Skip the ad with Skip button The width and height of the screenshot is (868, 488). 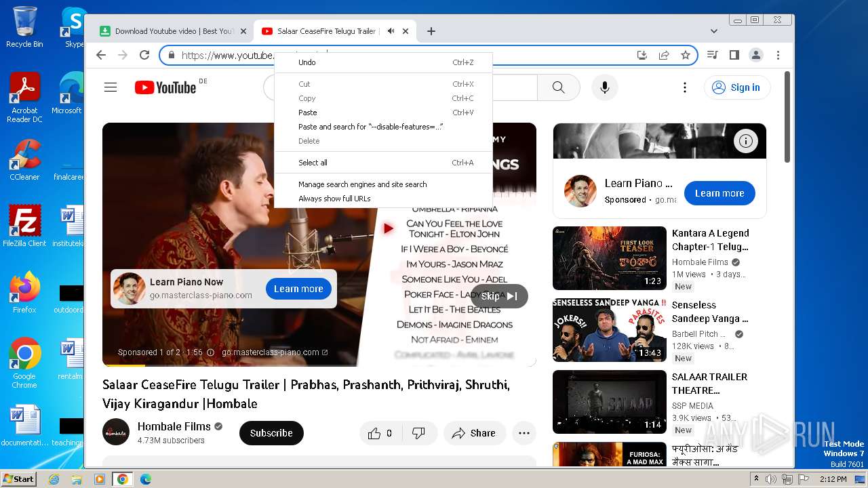click(x=499, y=296)
